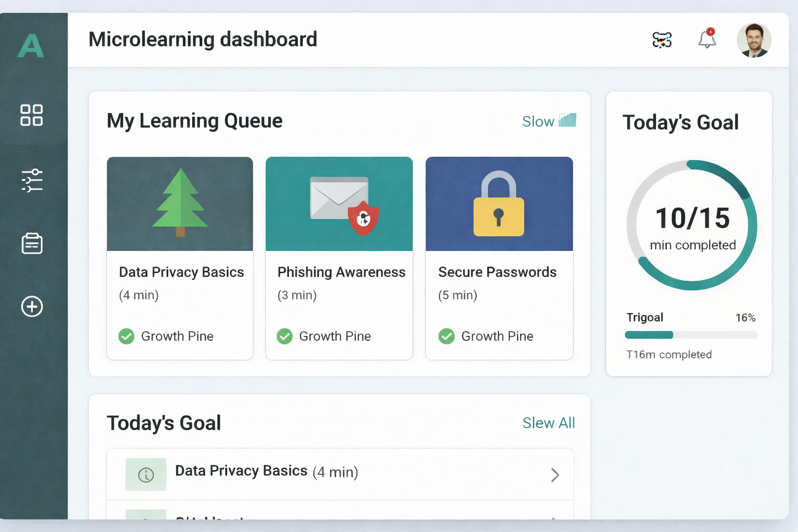The width and height of the screenshot is (798, 532).
Task: Click the Slow link in Learning Queue
Action: coord(538,122)
